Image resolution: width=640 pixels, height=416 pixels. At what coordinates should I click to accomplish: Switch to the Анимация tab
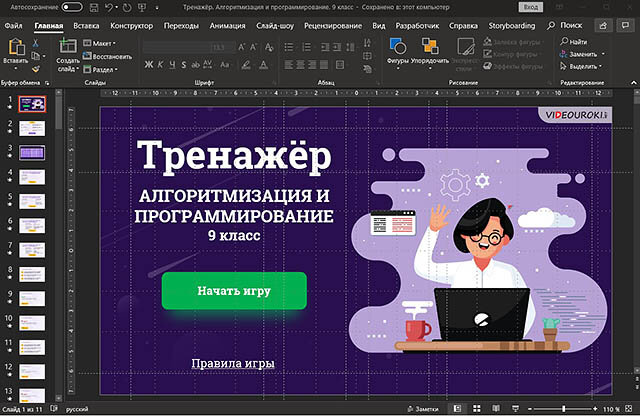coord(227,26)
